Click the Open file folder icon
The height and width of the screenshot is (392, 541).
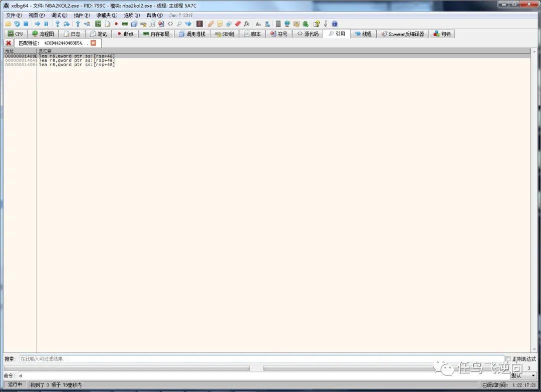click(x=8, y=24)
